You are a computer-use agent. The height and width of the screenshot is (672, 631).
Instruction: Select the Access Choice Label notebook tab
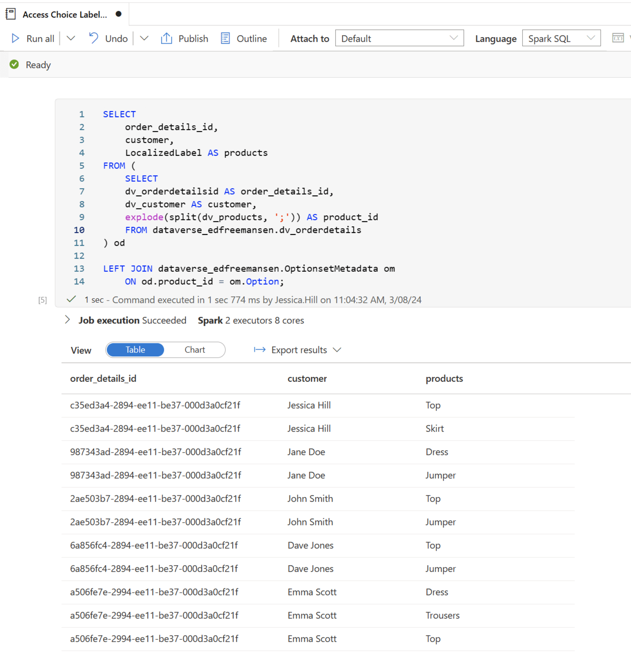[65, 15]
